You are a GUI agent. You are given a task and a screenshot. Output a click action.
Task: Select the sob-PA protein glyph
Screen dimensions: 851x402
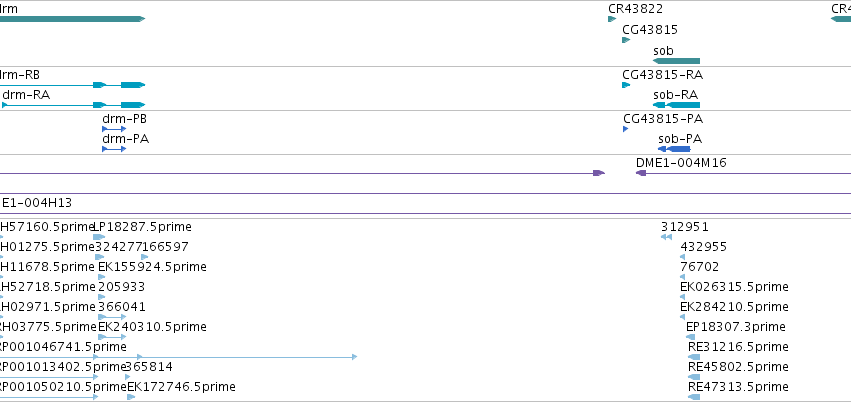(674, 149)
